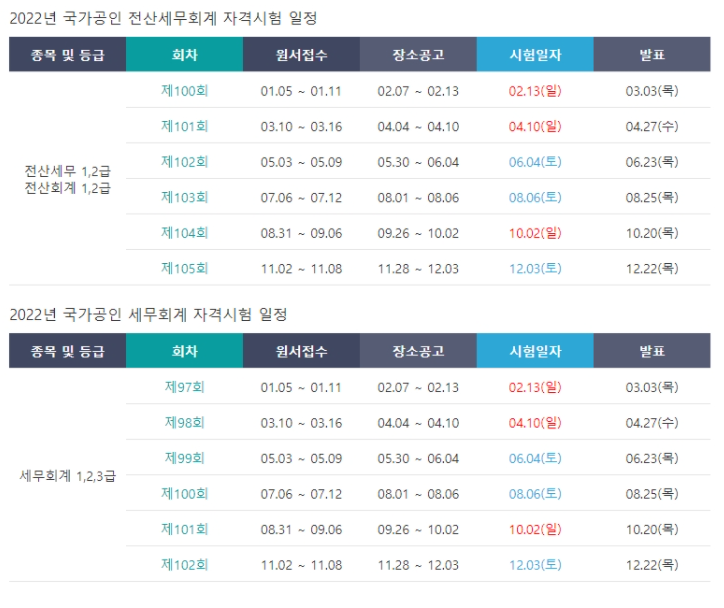Screen dimensions: 724x608
Task: Click '02.07 ~ 02.13' in the 제97회 row
Action: coord(418,387)
